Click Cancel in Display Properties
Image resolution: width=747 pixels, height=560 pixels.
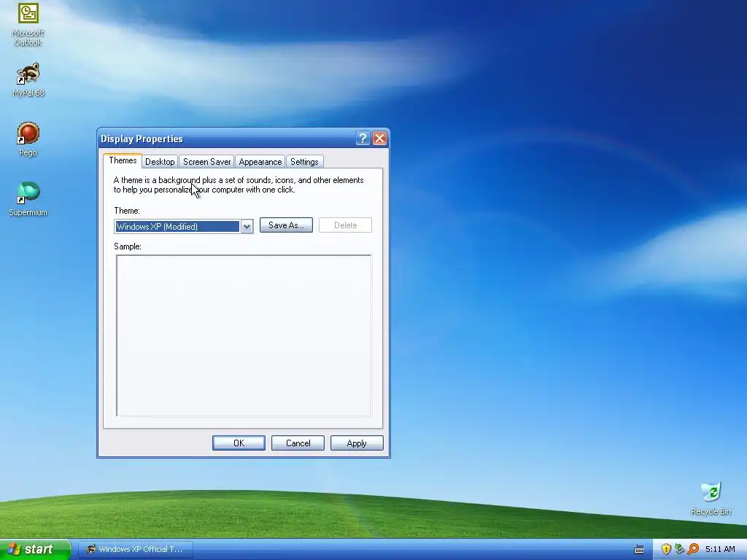(298, 443)
